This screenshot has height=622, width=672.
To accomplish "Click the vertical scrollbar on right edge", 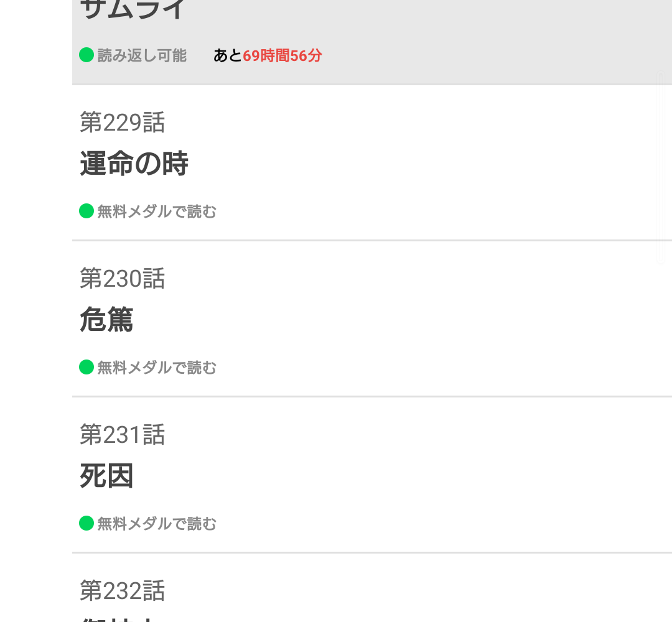I will tap(660, 168).
